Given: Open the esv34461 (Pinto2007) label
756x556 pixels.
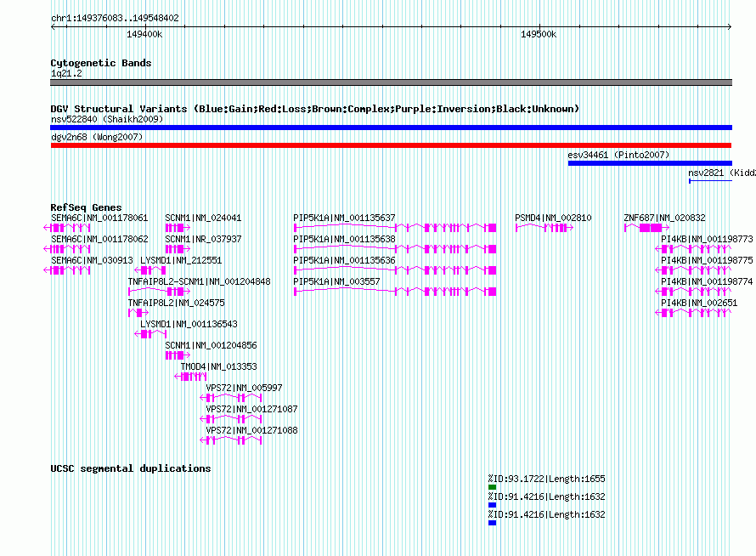Looking at the screenshot, I should point(618,155).
